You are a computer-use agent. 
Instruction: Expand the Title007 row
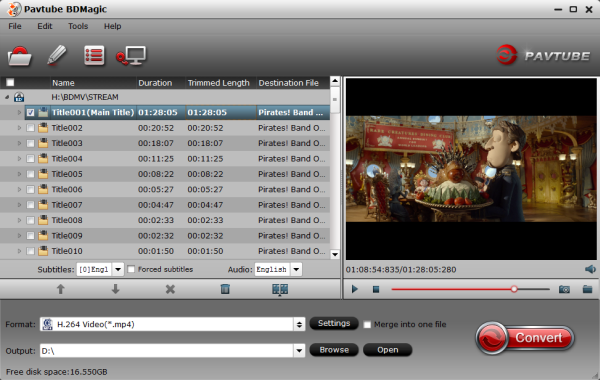pos(19,205)
